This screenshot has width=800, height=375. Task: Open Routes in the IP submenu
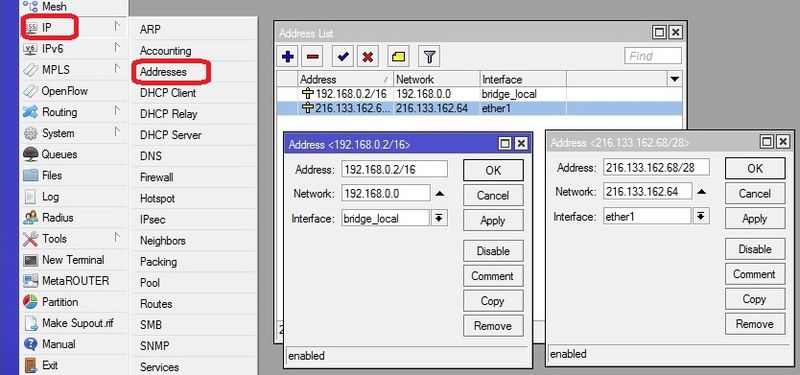(x=156, y=304)
